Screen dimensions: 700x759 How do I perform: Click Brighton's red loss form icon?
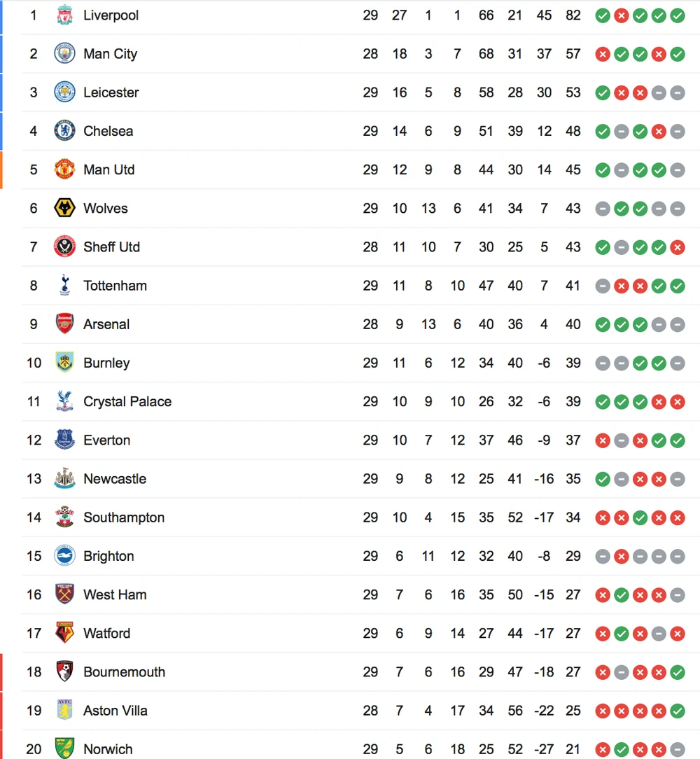pyautogui.click(x=621, y=557)
